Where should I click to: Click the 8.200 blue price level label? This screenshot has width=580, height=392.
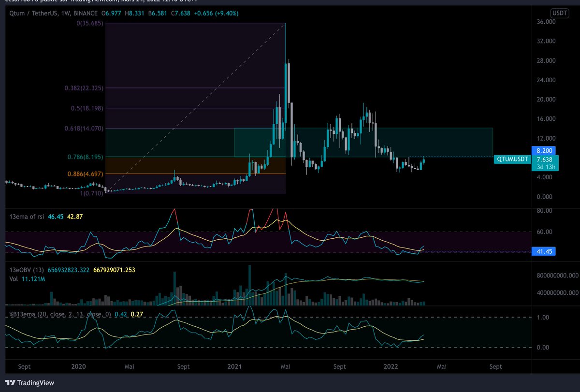pyautogui.click(x=544, y=150)
